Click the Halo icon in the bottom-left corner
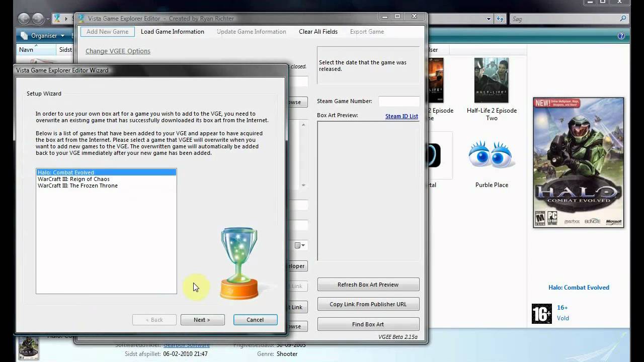The width and height of the screenshot is (644, 362). click(28, 347)
